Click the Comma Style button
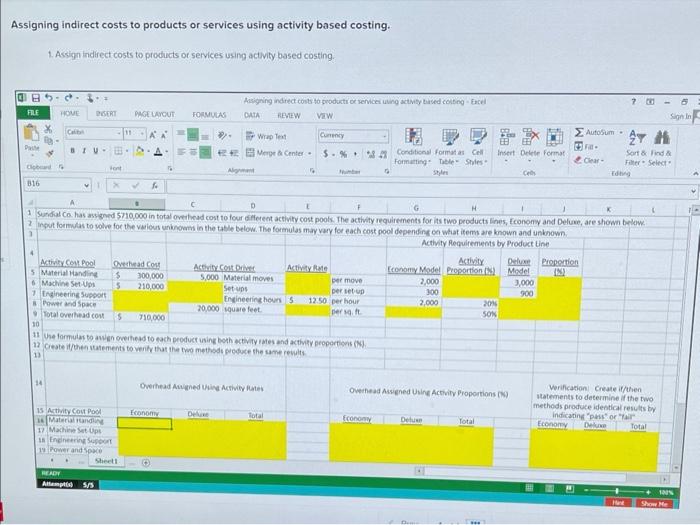Viewport: 700px width, 525px height. coord(355,154)
